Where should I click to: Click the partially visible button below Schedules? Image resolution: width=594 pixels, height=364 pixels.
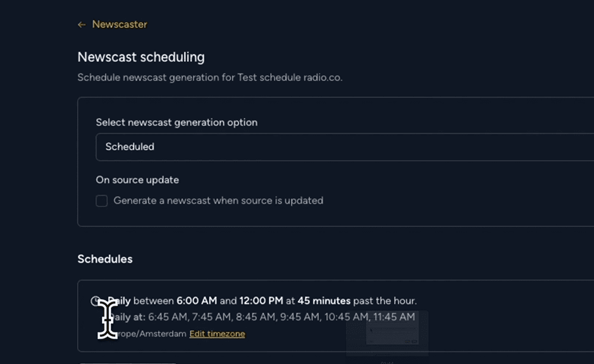point(128,362)
